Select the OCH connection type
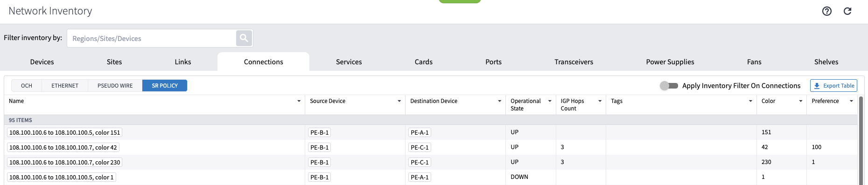 [27, 86]
